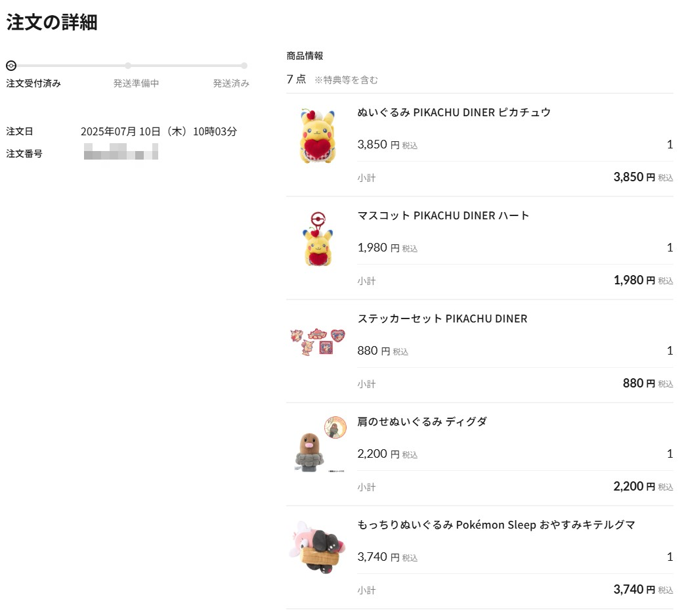Open もっちりぬいぐるみ Pokémon Sleep おやすみキテルグマ link
Image resolution: width=684 pixels, height=616 pixels.
coord(496,524)
